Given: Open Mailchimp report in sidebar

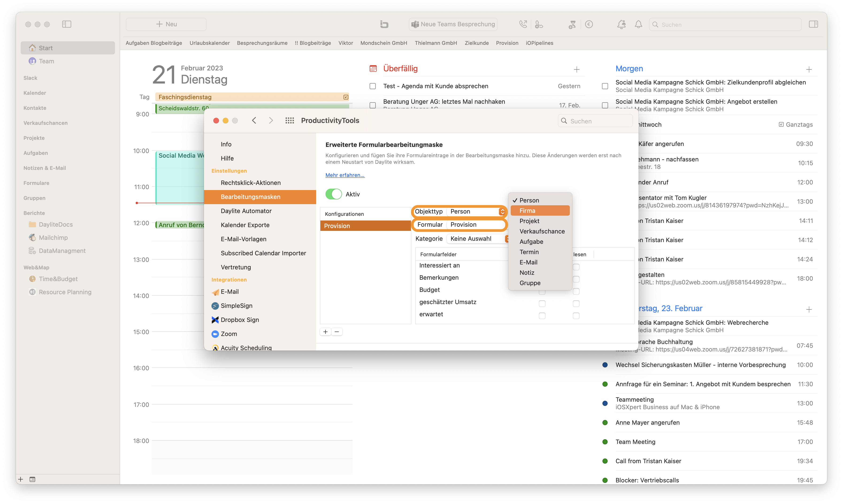Looking at the screenshot, I should pyautogui.click(x=53, y=237).
